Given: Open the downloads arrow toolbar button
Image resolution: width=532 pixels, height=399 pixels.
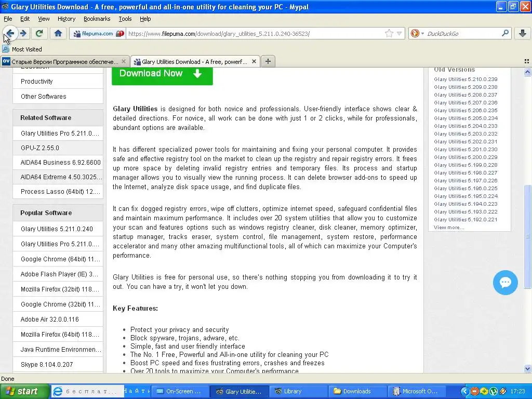Looking at the screenshot, I should [523, 33].
